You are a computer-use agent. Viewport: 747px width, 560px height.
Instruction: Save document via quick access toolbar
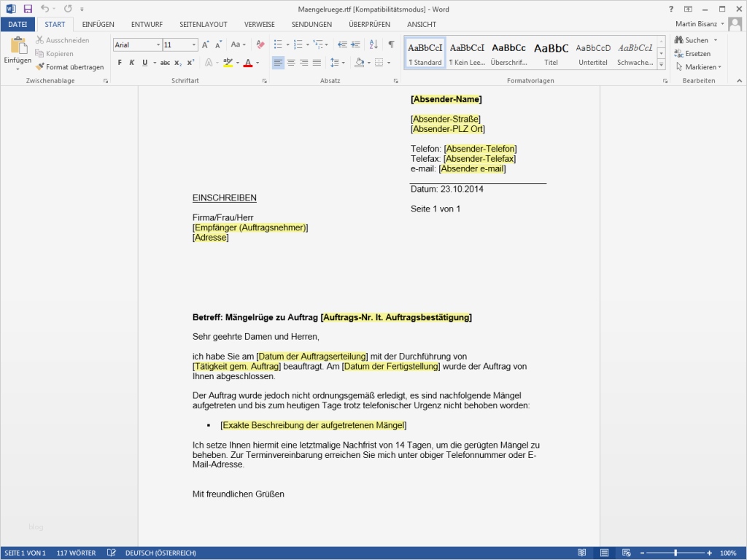[x=28, y=9]
